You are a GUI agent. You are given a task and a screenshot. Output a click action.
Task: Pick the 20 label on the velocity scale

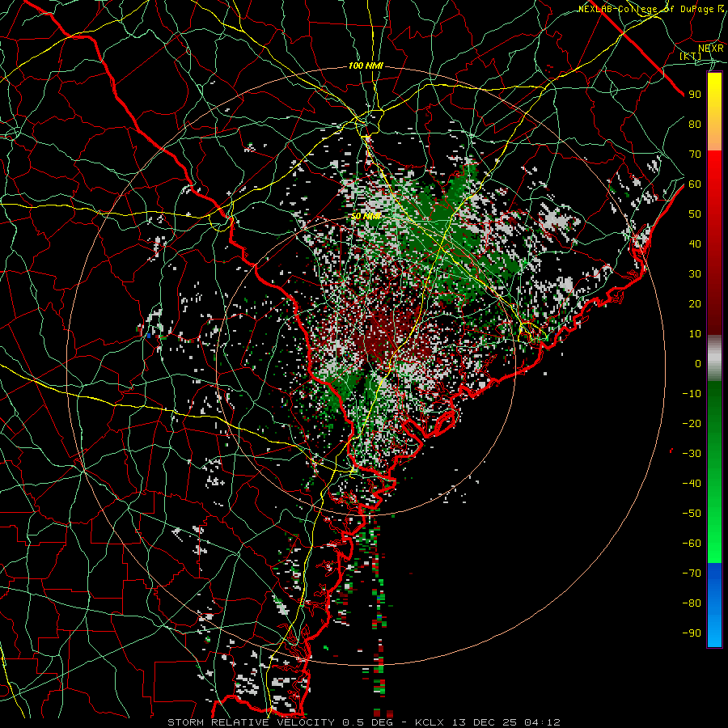pos(695,303)
